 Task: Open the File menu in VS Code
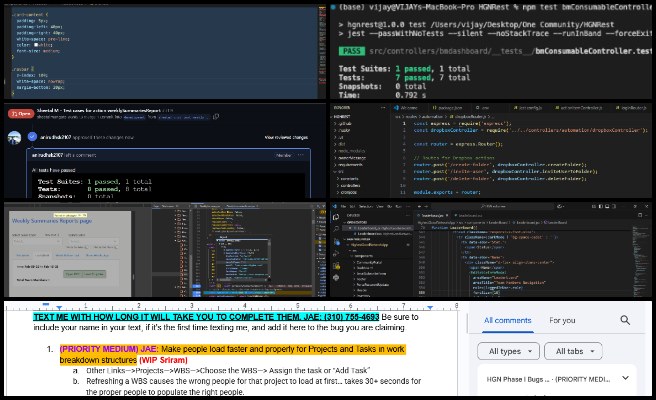coord(343,206)
